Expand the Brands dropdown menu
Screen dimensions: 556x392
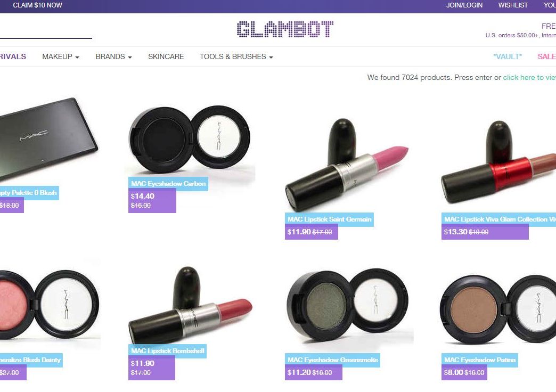113,57
